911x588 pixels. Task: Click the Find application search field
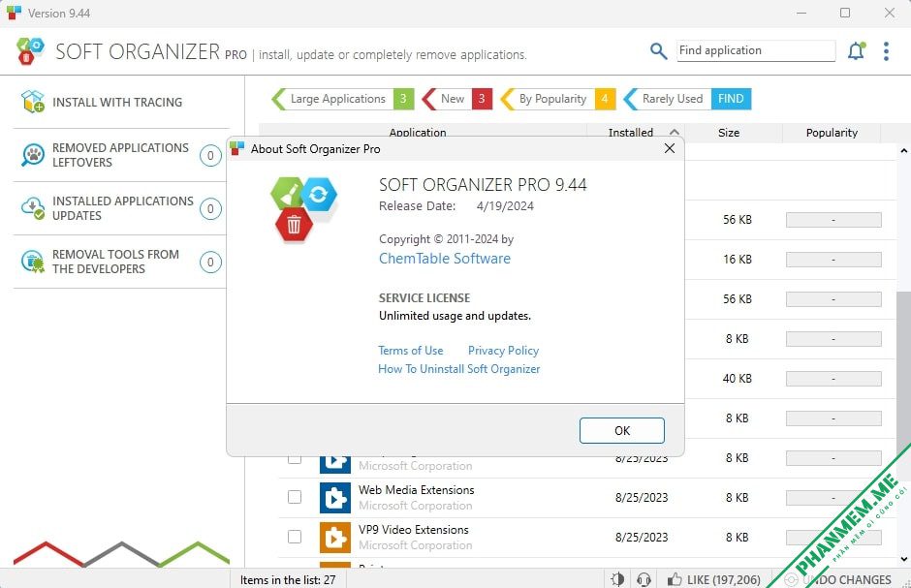(x=756, y=50)
